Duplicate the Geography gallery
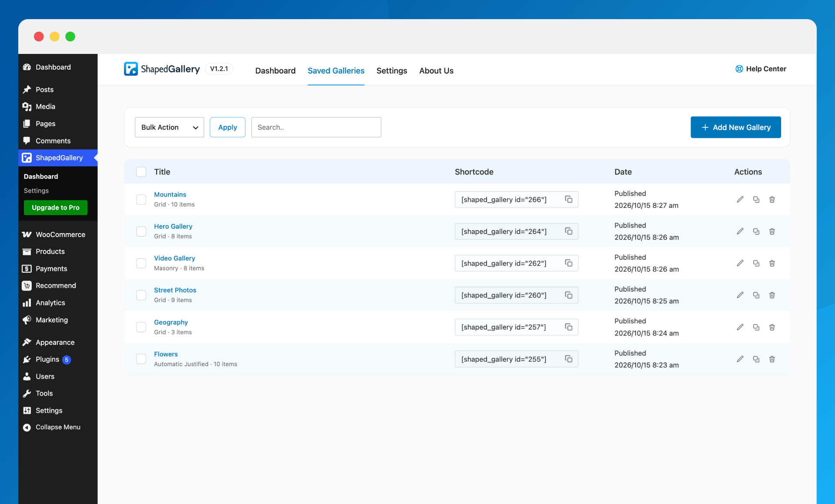Image resolution: width=835 pixels, height=504 pixels. [x=756, y=327]
